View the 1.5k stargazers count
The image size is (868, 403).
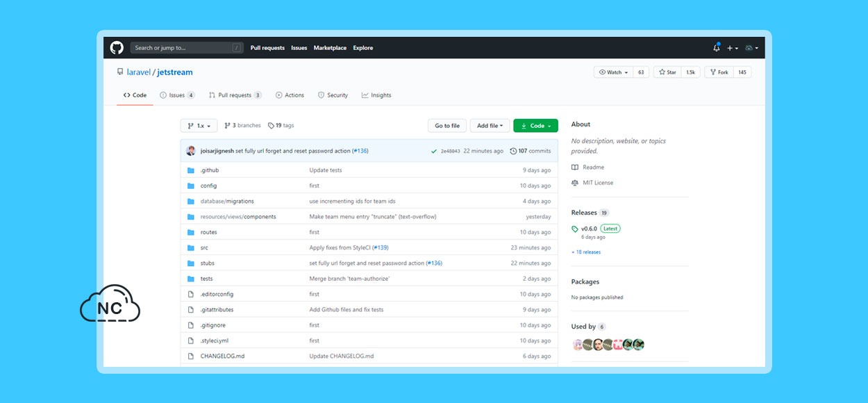point(690,72)
